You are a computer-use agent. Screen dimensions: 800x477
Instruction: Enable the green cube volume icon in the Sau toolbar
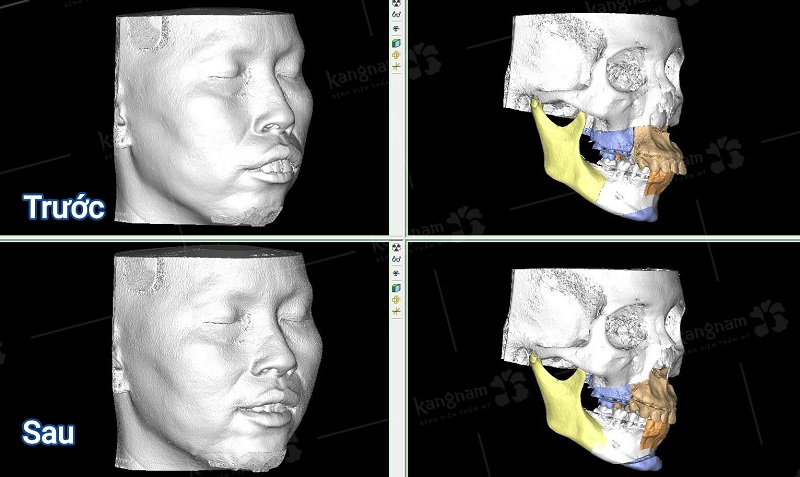(396, 288)
